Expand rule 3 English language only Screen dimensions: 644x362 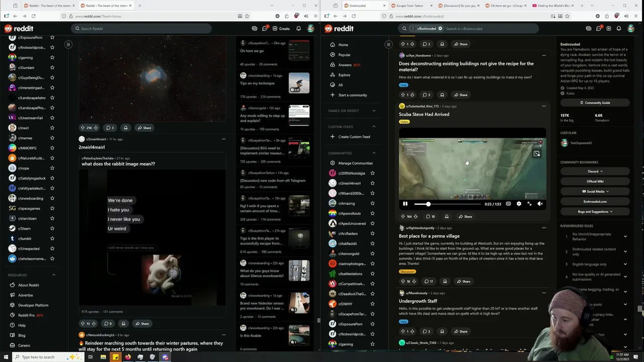[625, 264]
